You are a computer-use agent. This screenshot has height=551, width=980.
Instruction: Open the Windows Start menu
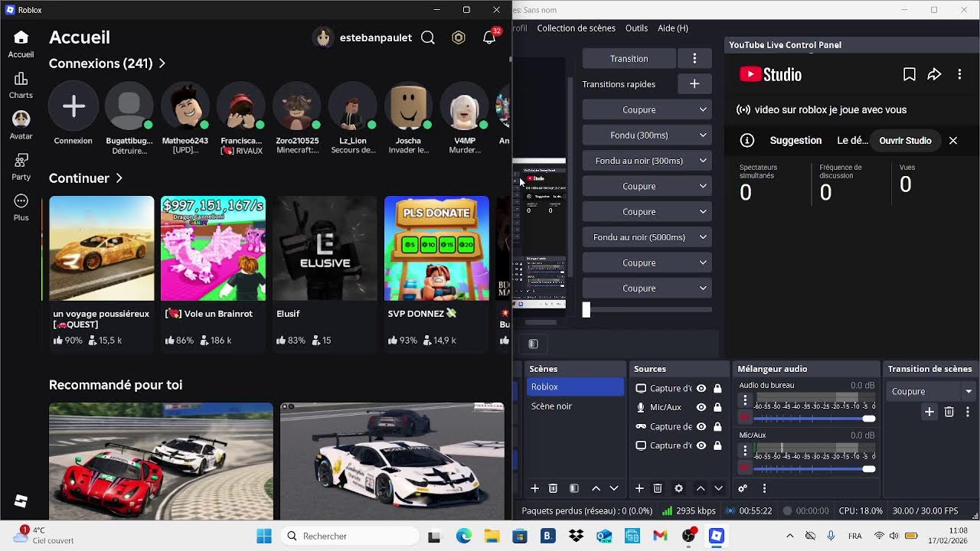pyautogui.click(x=264, y=536)
